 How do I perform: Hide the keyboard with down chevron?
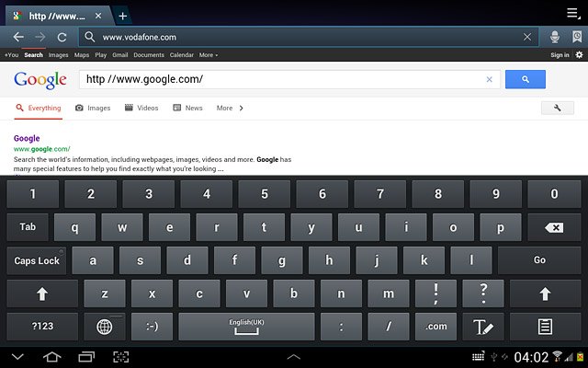[17, 357]
